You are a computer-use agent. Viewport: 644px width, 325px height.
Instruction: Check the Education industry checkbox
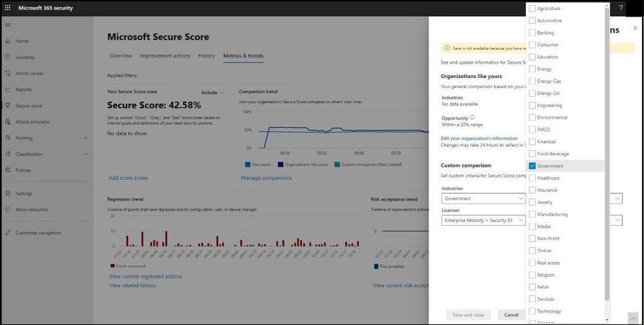click(x=532, y=57)
